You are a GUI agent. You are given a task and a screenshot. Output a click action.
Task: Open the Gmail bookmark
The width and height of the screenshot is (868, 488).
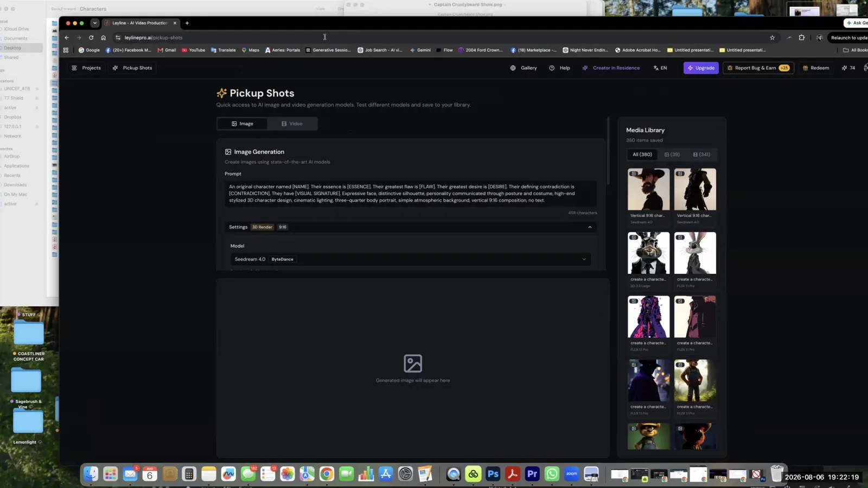pos(167,50)
